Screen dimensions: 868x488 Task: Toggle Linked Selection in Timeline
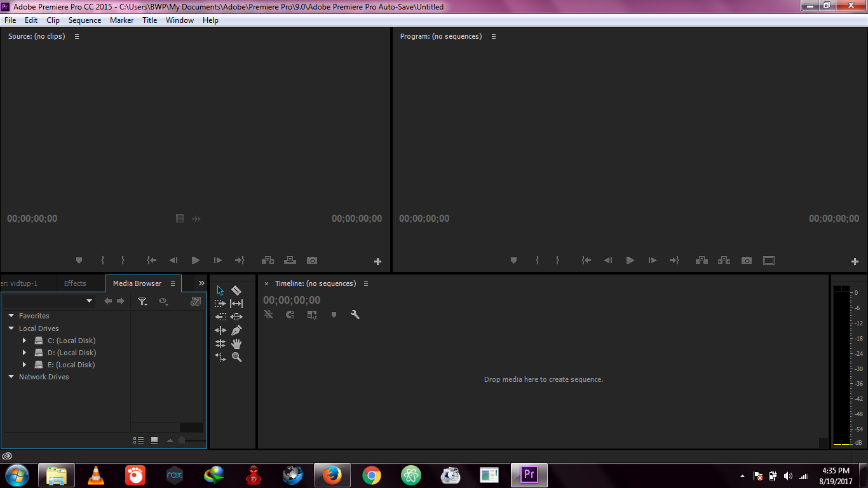click(x=312, y=315)
